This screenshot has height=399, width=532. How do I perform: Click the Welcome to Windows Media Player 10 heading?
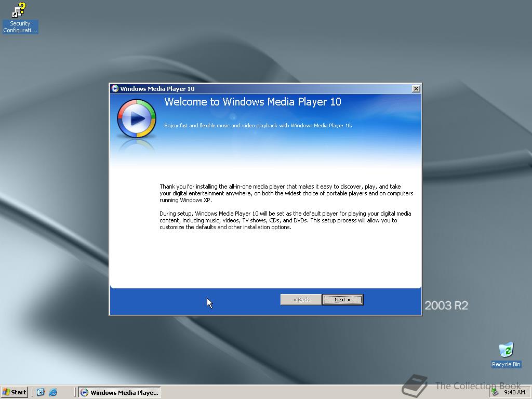pos(253,102)
